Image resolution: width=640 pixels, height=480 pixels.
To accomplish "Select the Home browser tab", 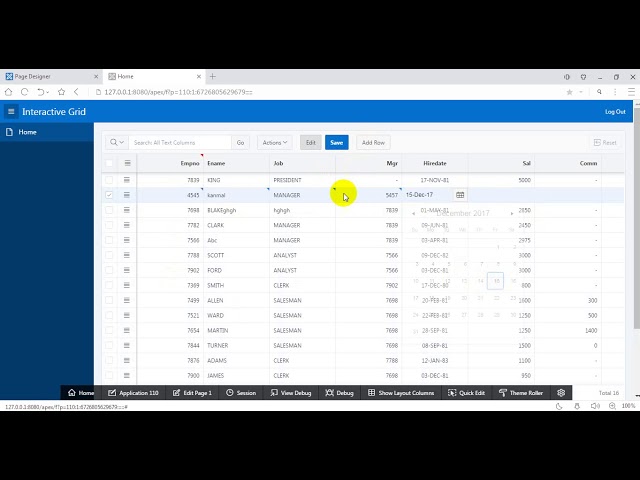I will [154, 76].
